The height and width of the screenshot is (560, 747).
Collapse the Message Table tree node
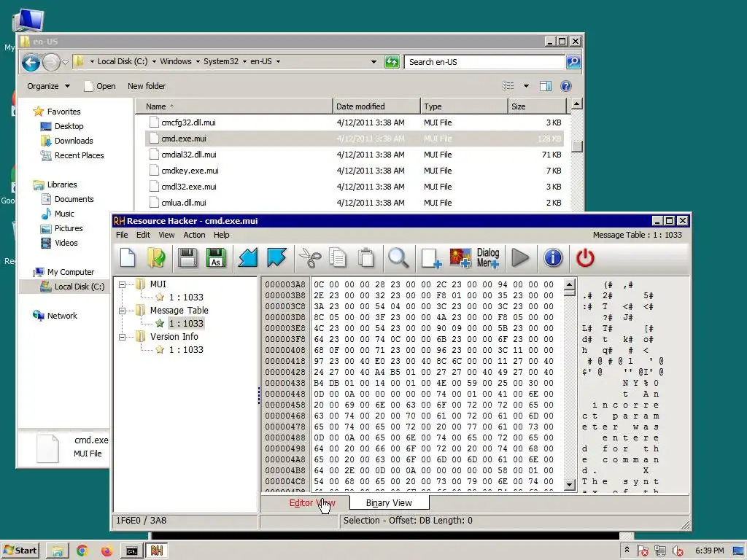[122, 311]
